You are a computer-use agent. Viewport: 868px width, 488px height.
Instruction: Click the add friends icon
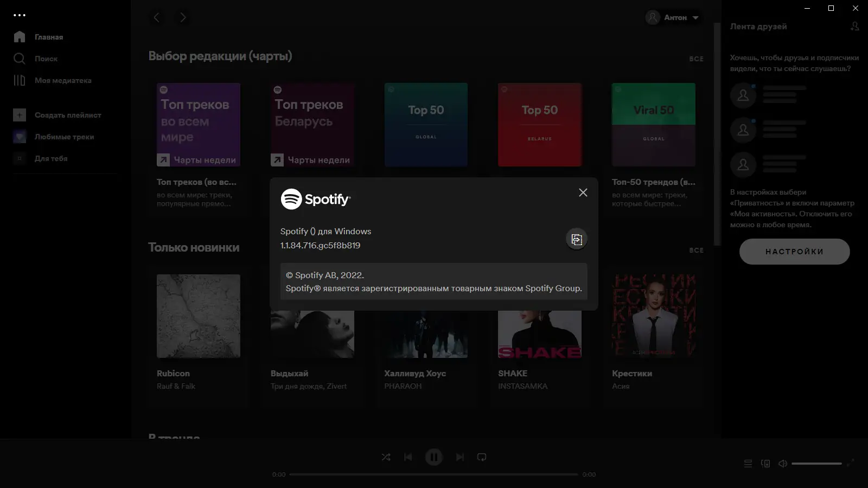tap(855, 26)
